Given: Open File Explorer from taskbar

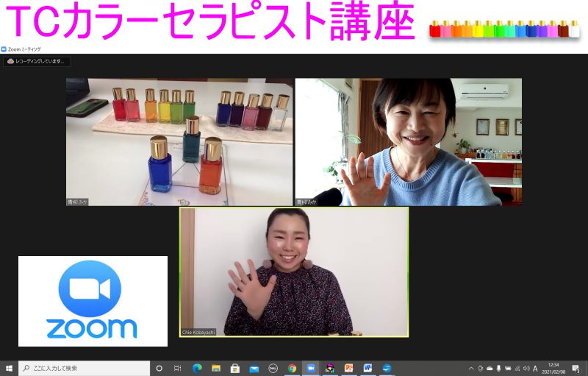Looking at the screenshot, I should click(x=216, y=368).
